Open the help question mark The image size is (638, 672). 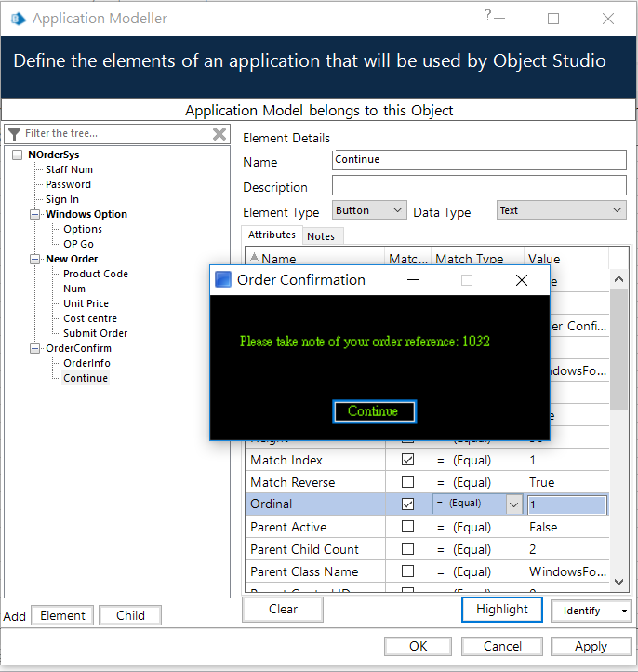[488, 16]
